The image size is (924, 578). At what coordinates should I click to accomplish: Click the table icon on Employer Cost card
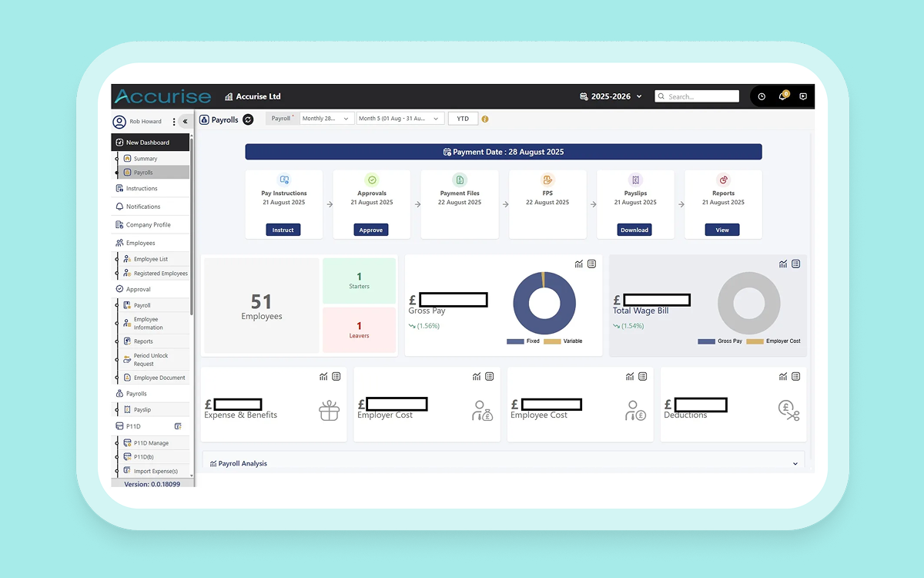tap(490, 376)
